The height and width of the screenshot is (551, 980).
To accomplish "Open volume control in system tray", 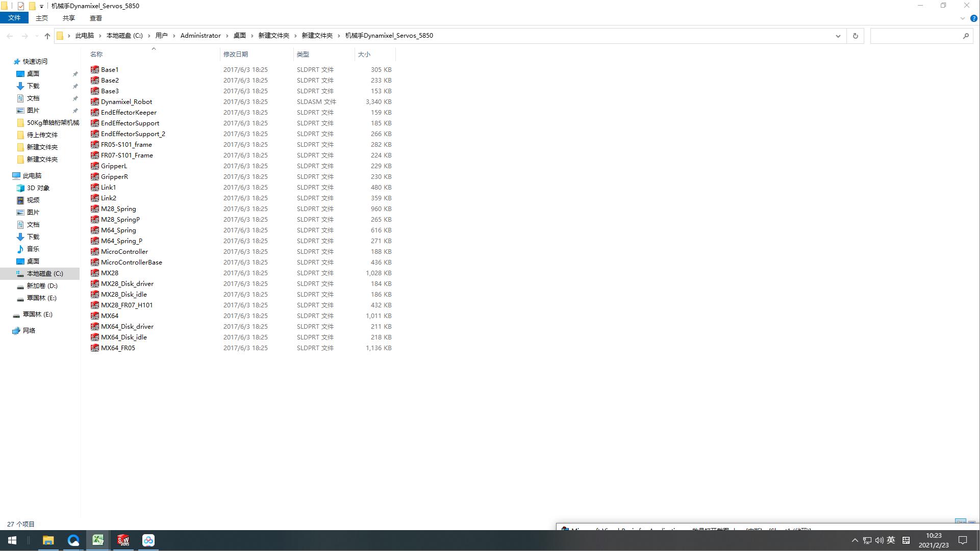I will pos(879,540).
